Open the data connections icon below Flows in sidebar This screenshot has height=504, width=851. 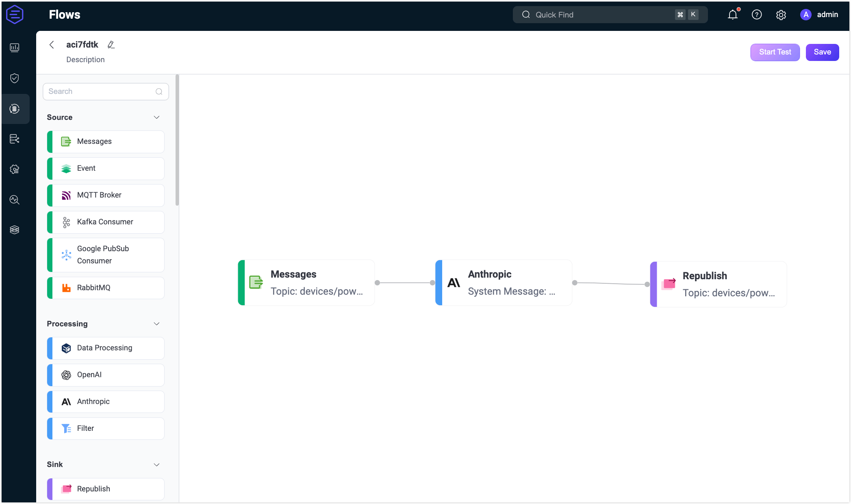[15, 139]
